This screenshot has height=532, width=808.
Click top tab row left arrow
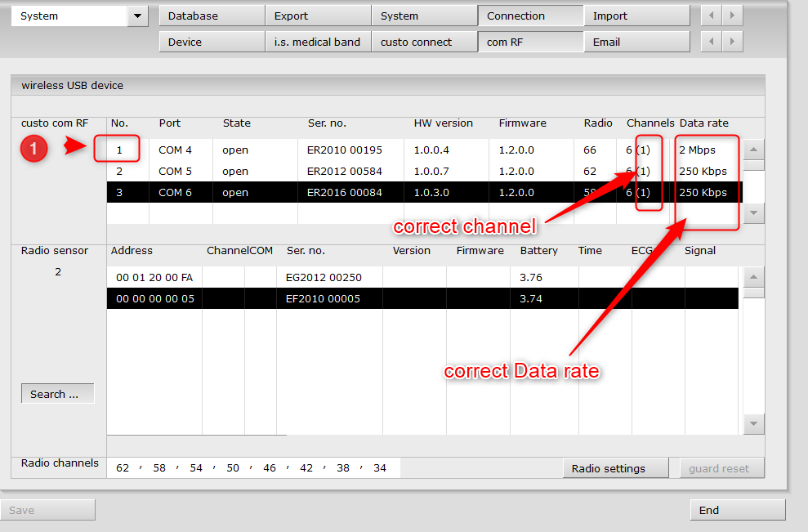tap(712, 16)
